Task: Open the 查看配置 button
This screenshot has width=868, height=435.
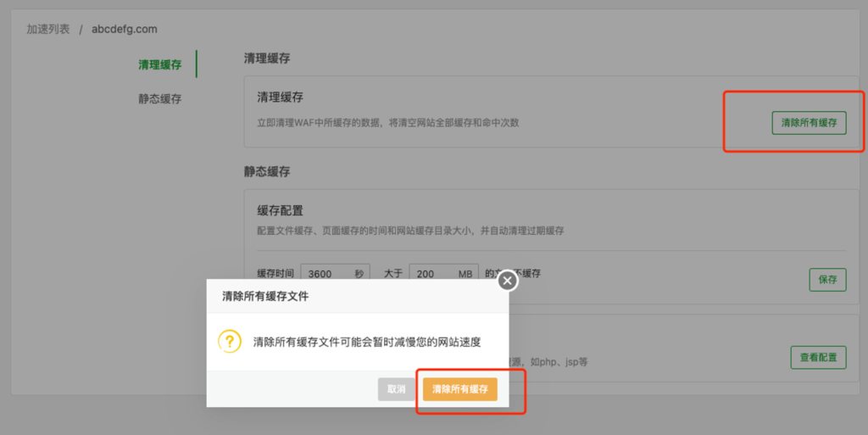Action: [818, 358]
